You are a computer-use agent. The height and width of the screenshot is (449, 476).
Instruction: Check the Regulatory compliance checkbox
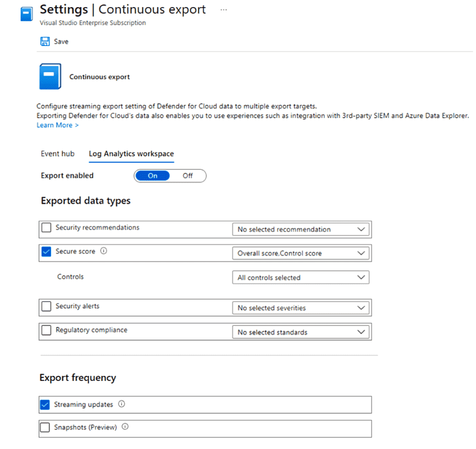pyautogui.click(x=47, y=331)
